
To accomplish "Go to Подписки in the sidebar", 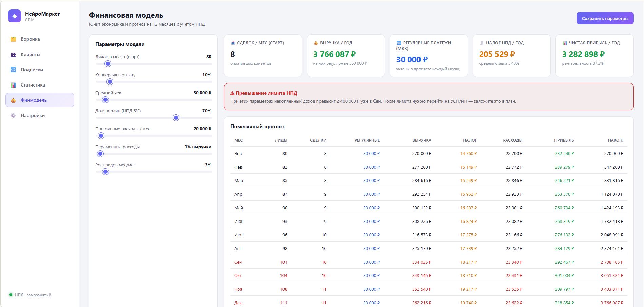I will coord(40,70).
